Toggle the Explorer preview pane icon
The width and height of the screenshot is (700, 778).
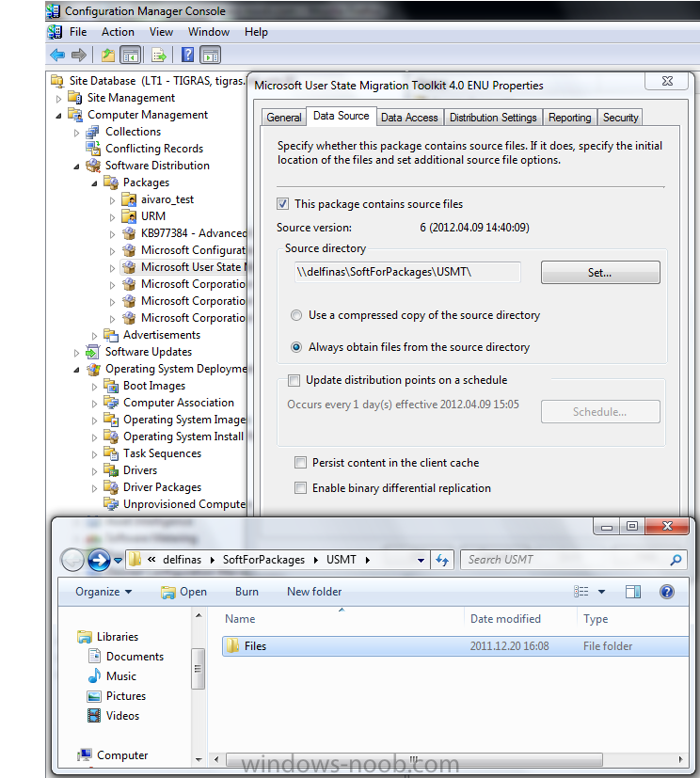[x=633, y=592]
